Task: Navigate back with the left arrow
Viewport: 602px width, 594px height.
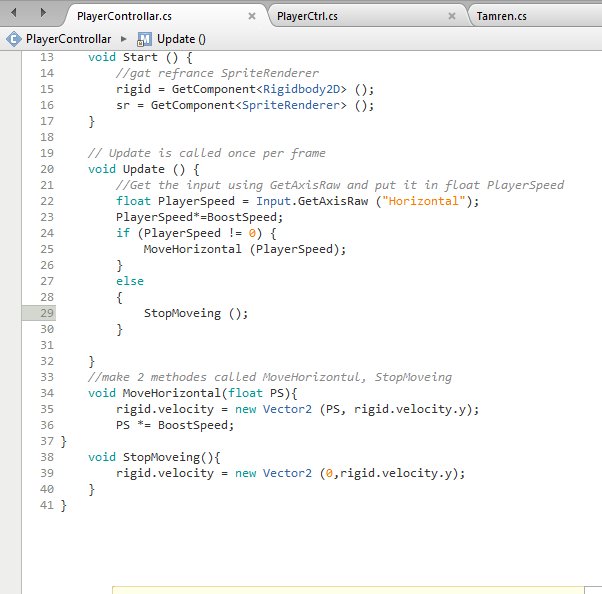Action: coord(14,13)
